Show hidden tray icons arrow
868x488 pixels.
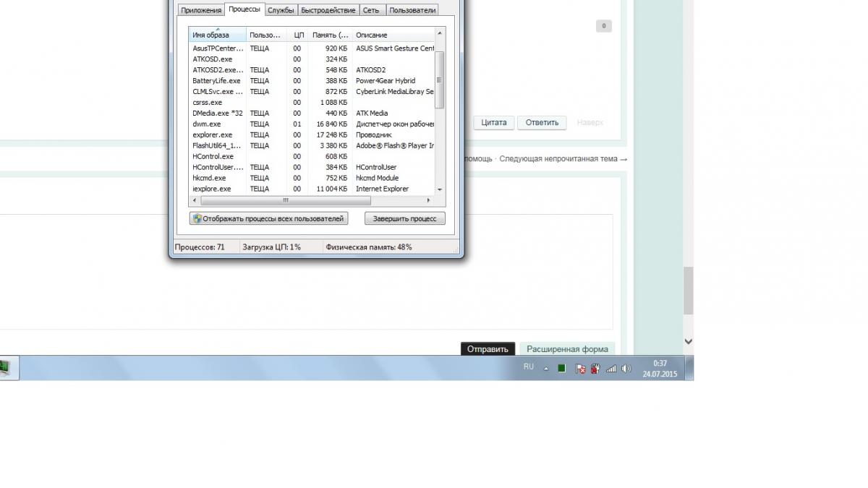click(546, 369)
